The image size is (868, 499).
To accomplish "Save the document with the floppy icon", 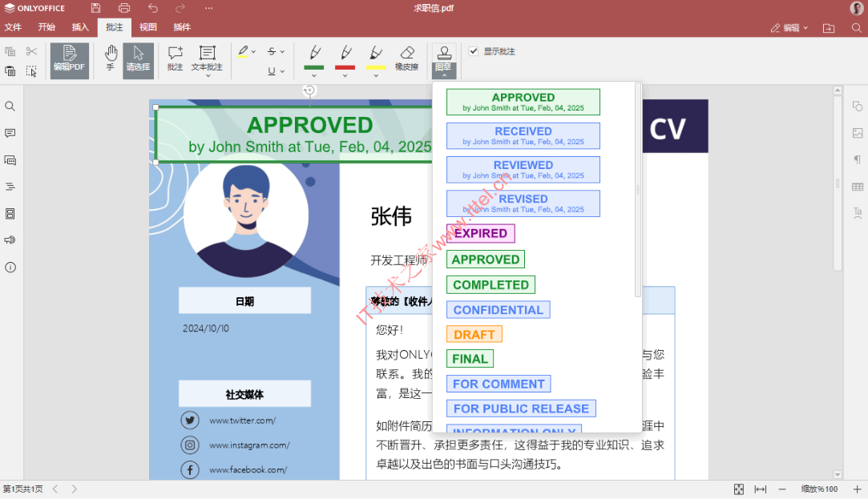I will tap(95, 8).
